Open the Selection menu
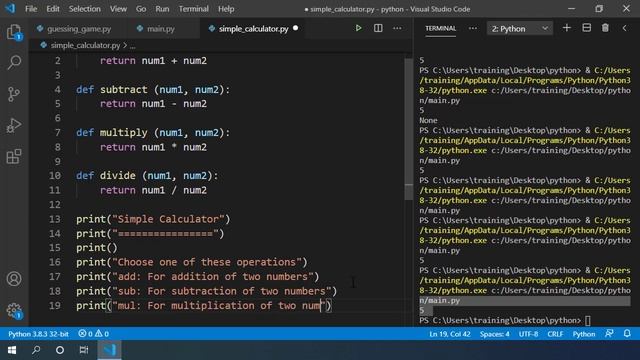 click(84, 9)
